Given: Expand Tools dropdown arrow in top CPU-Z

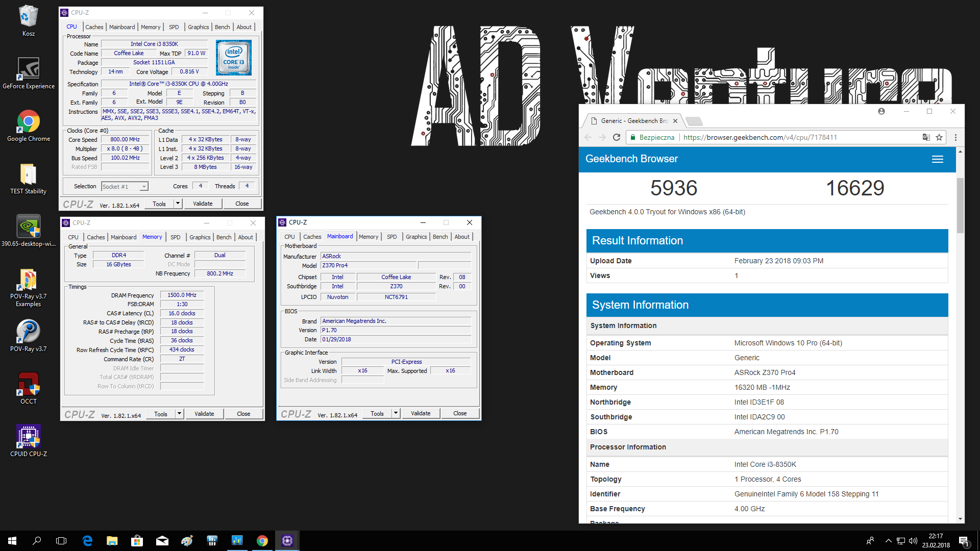Looking at the screenshot, I should 178,204.
